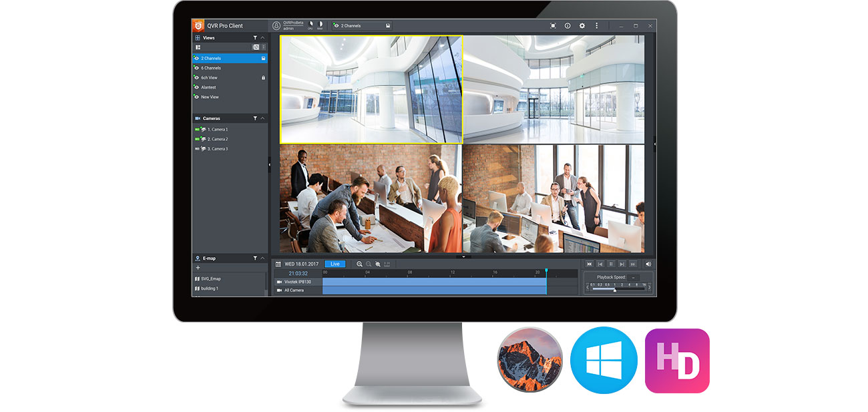Toggle eye icon for 6ch View
Image resolution: width=868 pixels, height=412 pixels.
click(197, 77)
